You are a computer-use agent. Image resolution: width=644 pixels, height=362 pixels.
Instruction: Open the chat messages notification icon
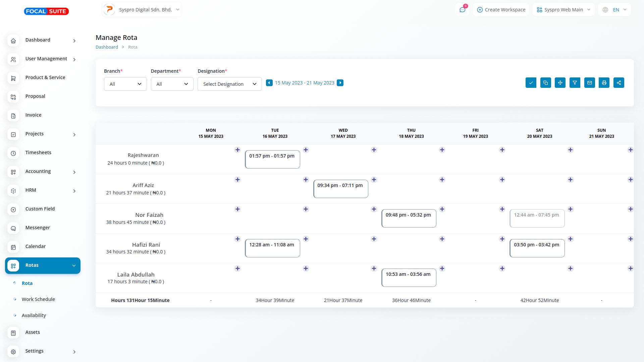click(x=463, y=10)
